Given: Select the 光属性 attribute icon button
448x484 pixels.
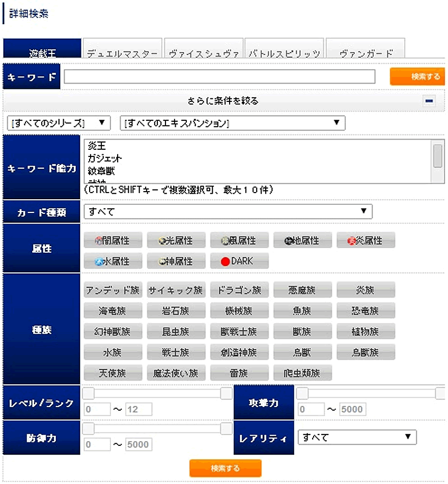Looking at the screenshot, I should point(176,240).
